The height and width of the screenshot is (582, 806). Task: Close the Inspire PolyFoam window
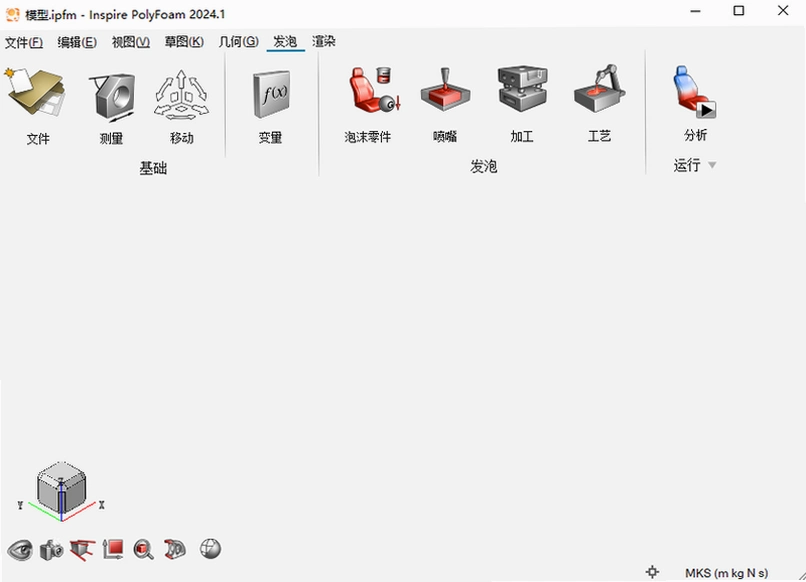pyautogui.click(x=783, y=11)
